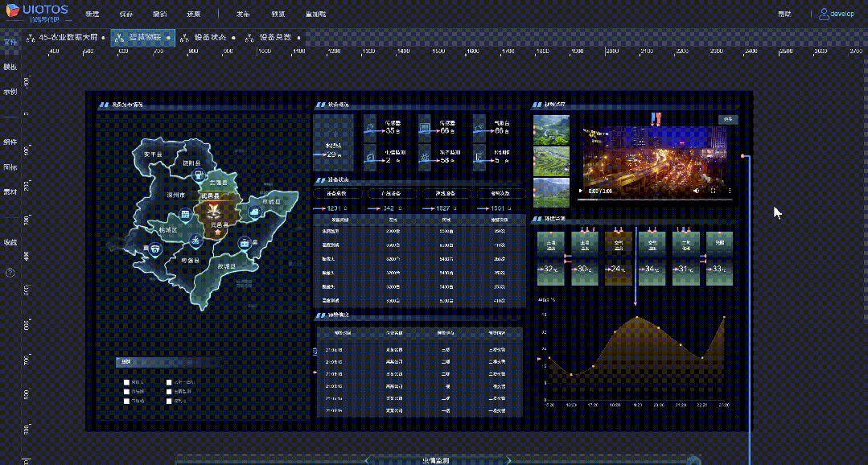Switch to the 45-农业数据大屏 tab
This screenshot has height=465, width=868.
65,38
